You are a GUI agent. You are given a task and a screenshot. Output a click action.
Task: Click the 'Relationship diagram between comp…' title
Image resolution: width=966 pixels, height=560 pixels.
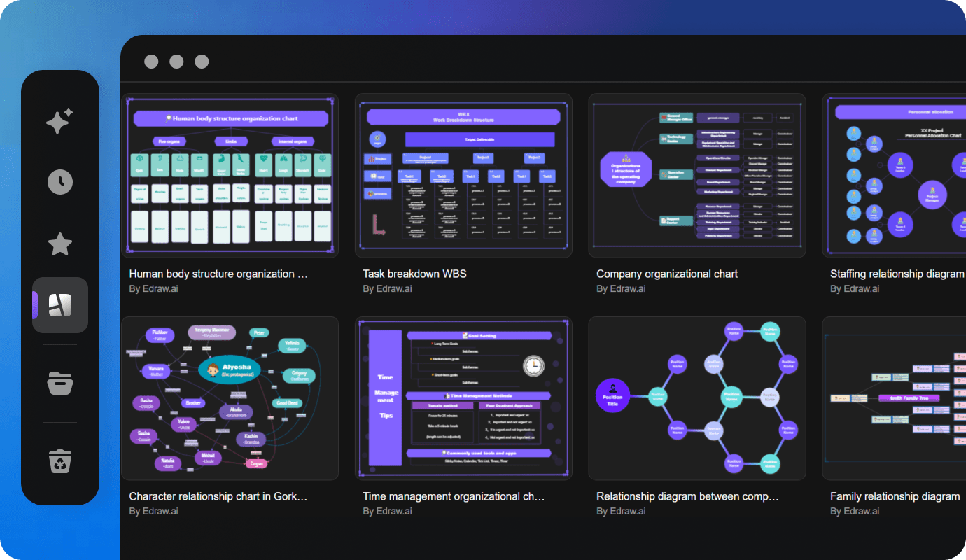687,497
